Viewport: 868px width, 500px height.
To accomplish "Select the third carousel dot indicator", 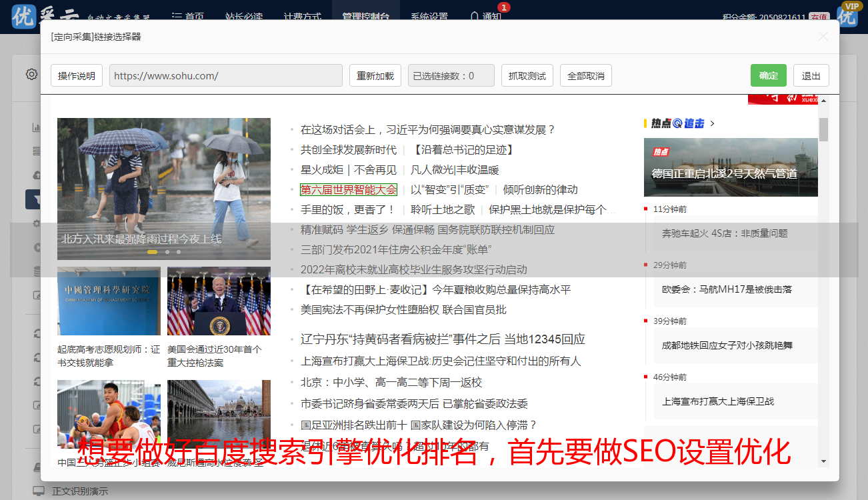I will point(178,252).
